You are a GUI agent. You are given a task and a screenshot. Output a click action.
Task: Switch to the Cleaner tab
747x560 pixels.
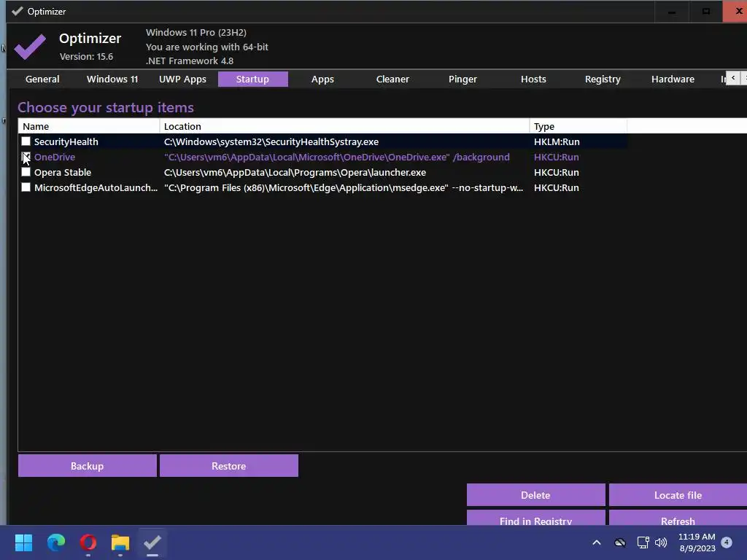[392, 79]
